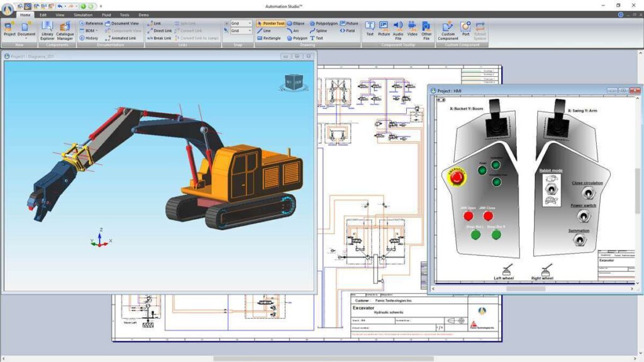644x362 pixels.
Task: Insert an Audio File tooltip
Action: coord(398,29)
